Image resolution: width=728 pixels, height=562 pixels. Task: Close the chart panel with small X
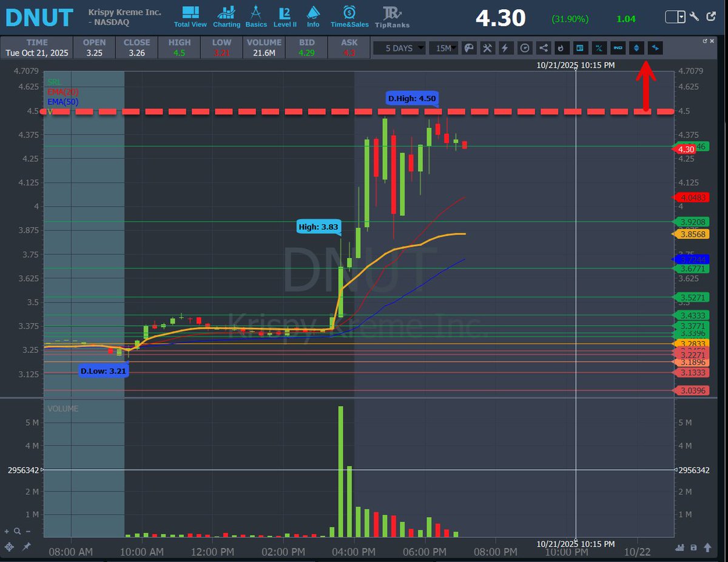pyautogui.click(x=712, y=41)
